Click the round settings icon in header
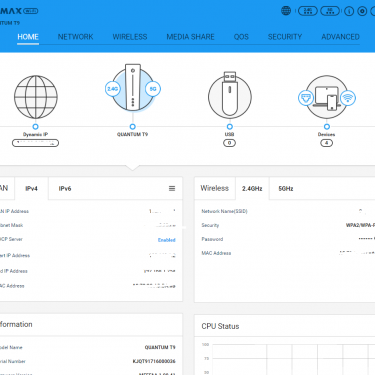Viewport: 375px width, 375px height. pyautogui.click(x=362, y=11)
